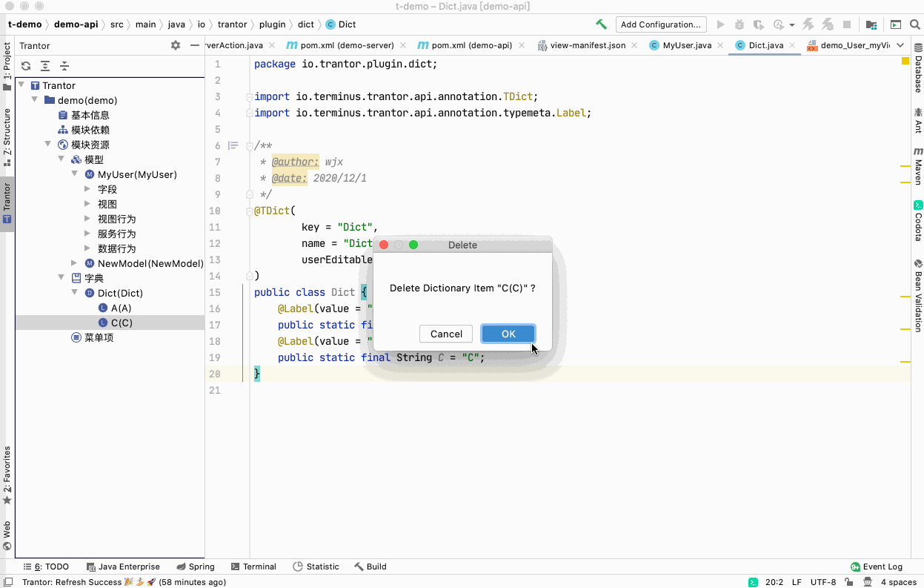
Task: Open the TODO tool window
Action: [x=45, y=566]
